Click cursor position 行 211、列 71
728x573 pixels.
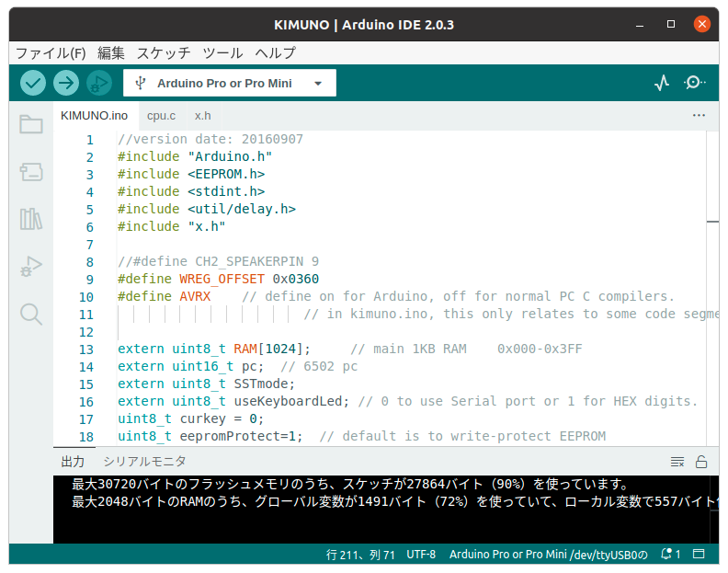[360, 555]
